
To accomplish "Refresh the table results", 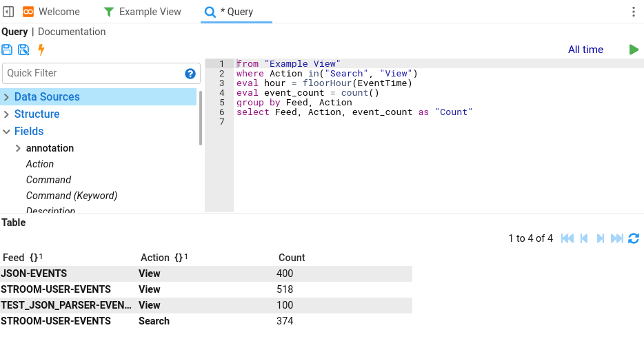I will point(634,238).
